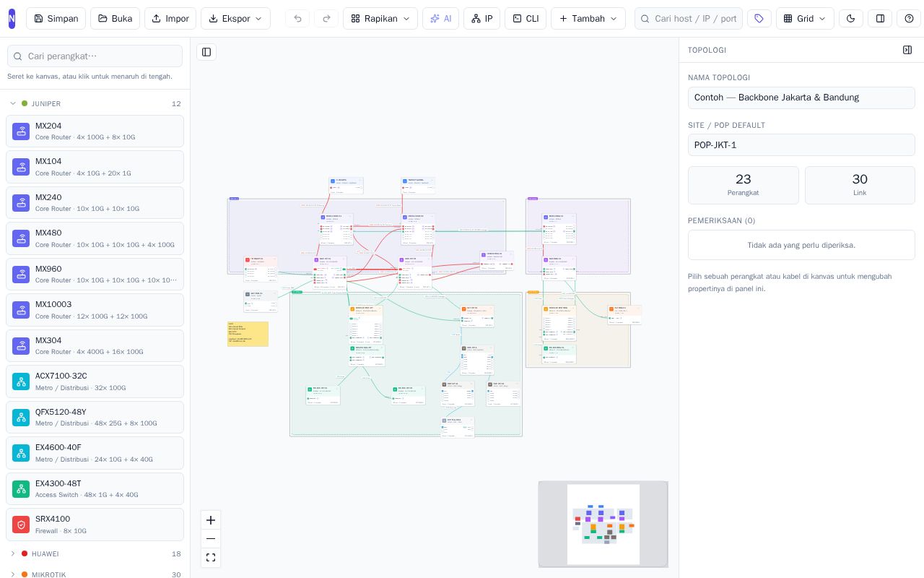The width and height of the screenshot is (924, 578).
Task: Zoom out on the canvas
Action: point(211,539)
